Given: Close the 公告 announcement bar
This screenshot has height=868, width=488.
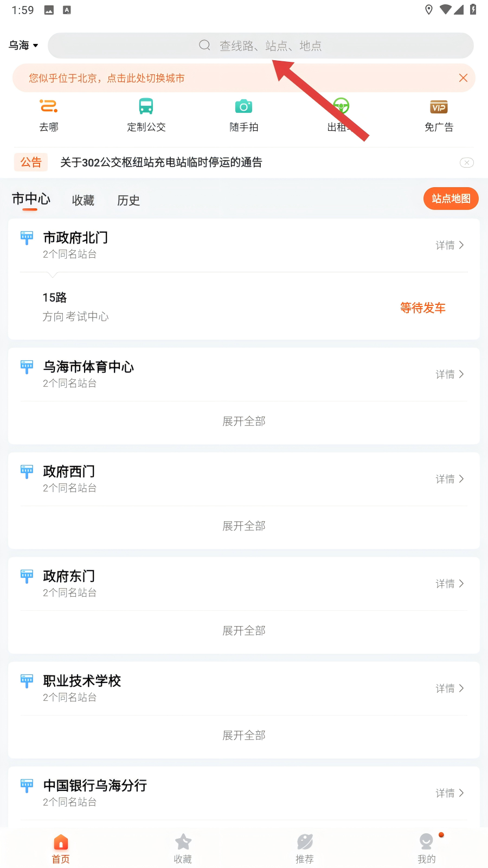Looking at the screenshot, I should pyautogui.click(x=466, y=163).
